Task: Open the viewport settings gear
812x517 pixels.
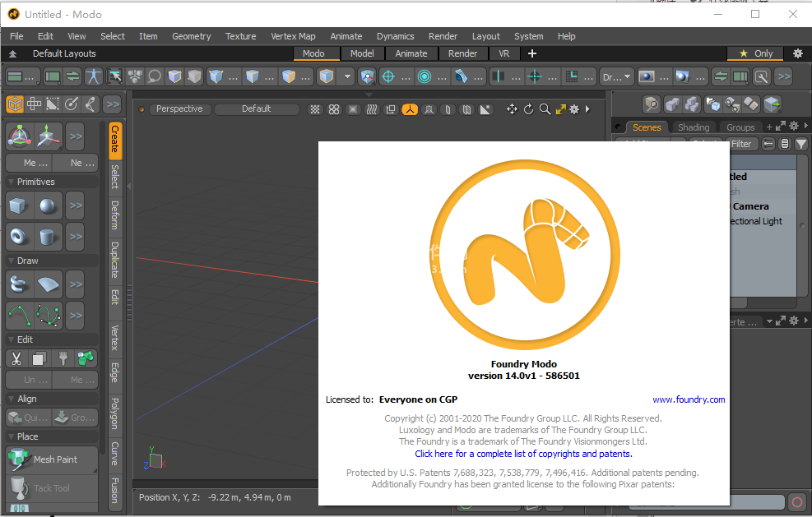Action: tap(574, 109)
